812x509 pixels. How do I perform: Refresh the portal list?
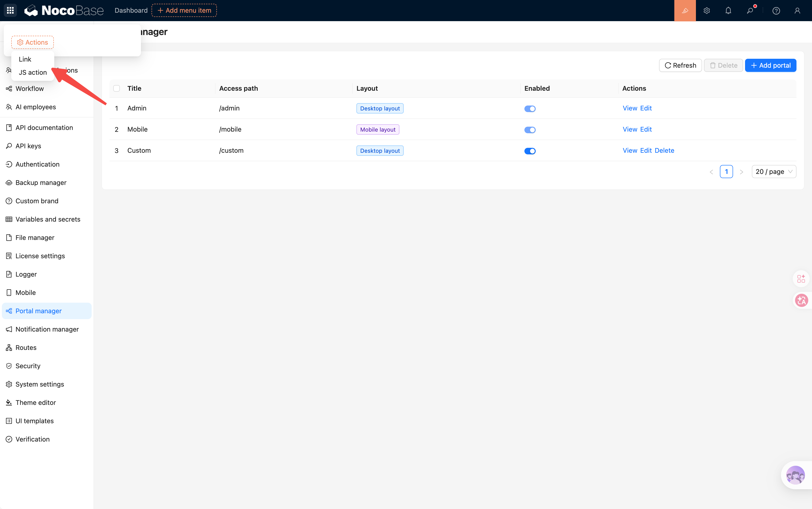pyautogui.click(x=680, y=65)
